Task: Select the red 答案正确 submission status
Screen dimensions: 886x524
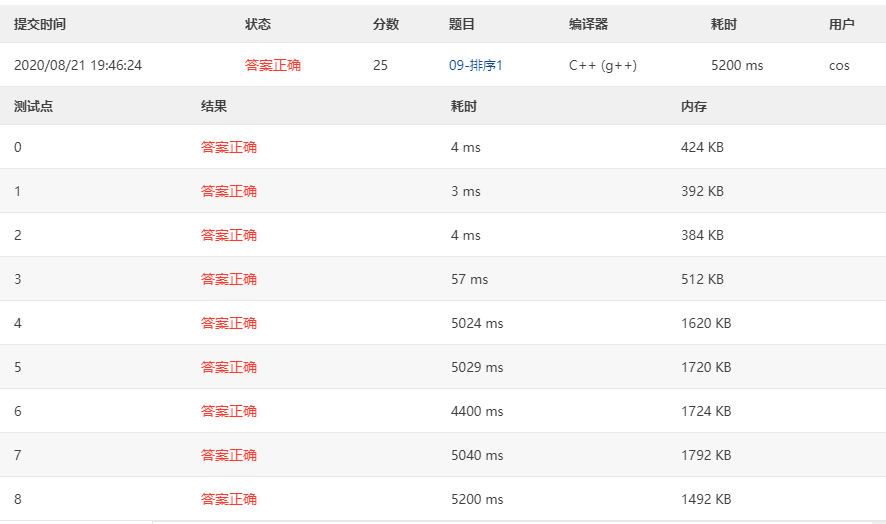Action: click(x=272, y=66)
